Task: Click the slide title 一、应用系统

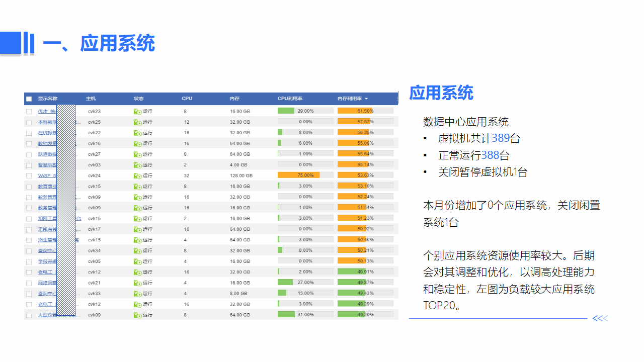Action: [x=99, y=43]
